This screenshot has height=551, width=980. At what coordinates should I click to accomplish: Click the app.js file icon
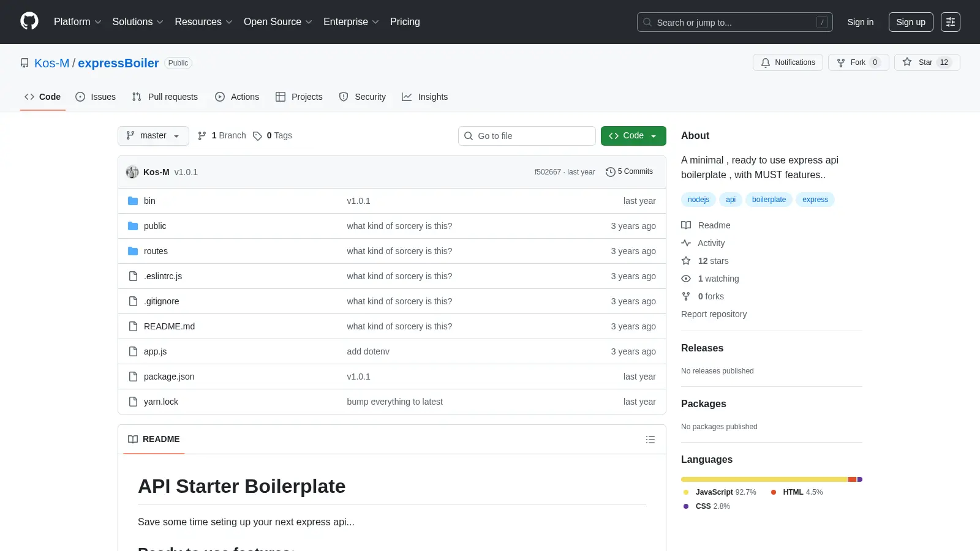click(x=133, y=351)
